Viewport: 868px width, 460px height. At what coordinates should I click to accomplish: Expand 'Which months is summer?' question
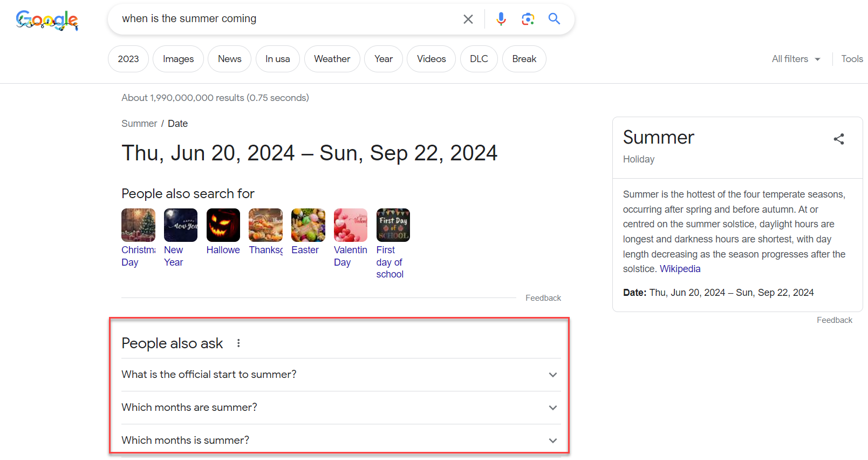341,440
